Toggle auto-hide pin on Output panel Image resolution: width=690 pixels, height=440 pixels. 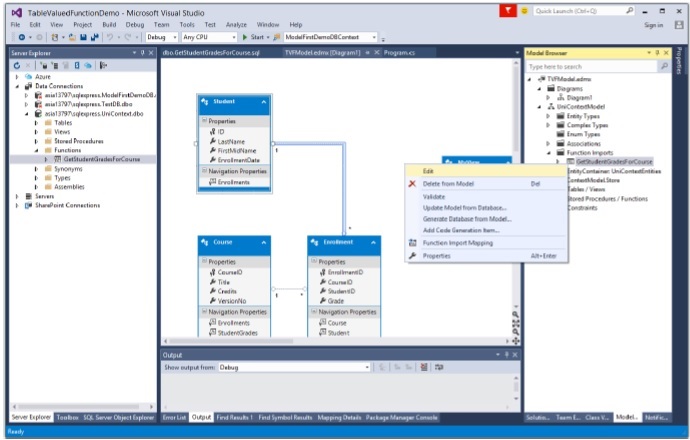tap(506, 355)
